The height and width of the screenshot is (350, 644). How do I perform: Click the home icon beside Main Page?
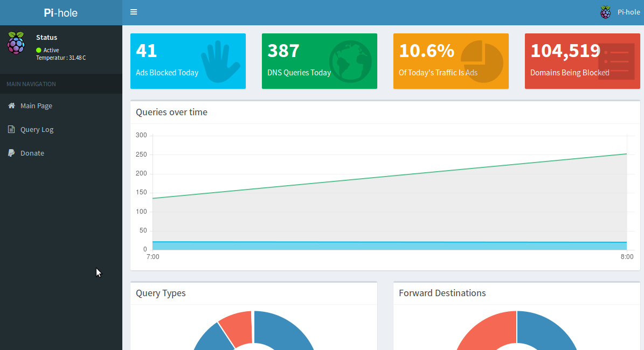click(11, 106)
